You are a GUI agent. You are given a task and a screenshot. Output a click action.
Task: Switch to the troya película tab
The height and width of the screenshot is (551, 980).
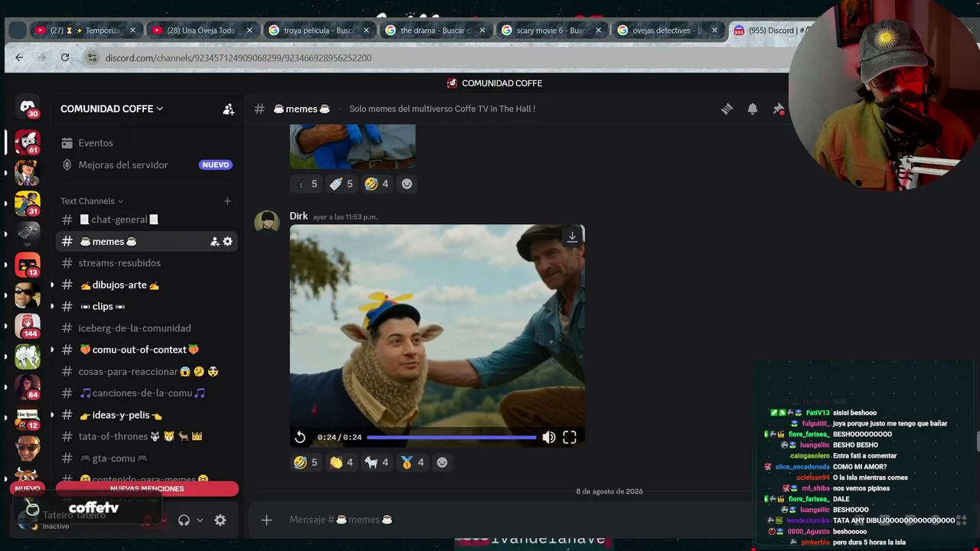click(x=319, y=31)
